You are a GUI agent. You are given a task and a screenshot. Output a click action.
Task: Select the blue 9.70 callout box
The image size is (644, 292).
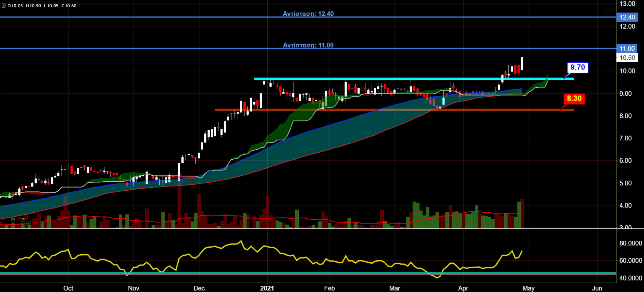[577, 67]
